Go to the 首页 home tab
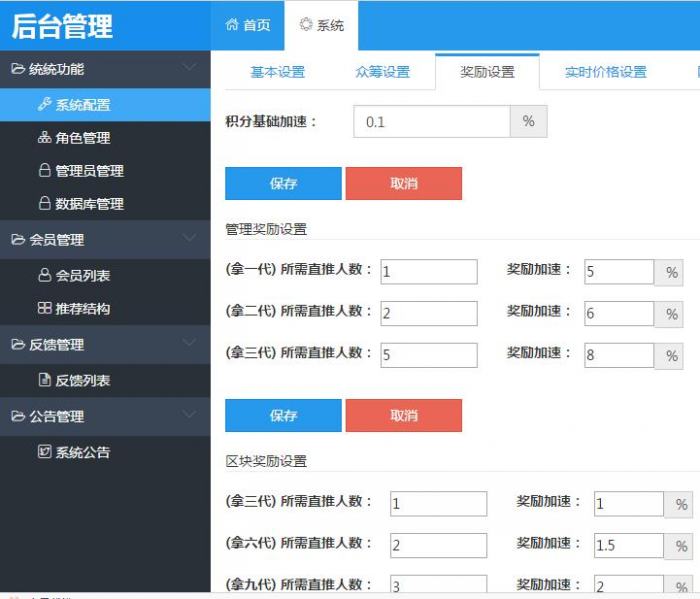Viewport: 700px width, 599px height. pos(248,25)
